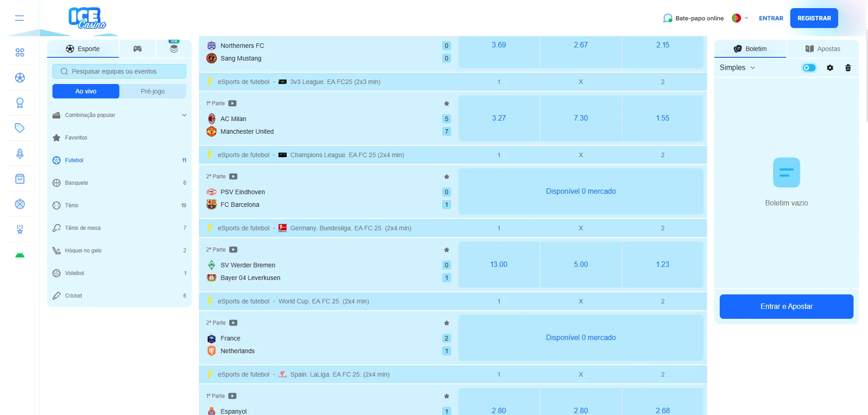868x415 pixels.
Task: Click the sidebar rocket icon
Action: coord(20,154)
